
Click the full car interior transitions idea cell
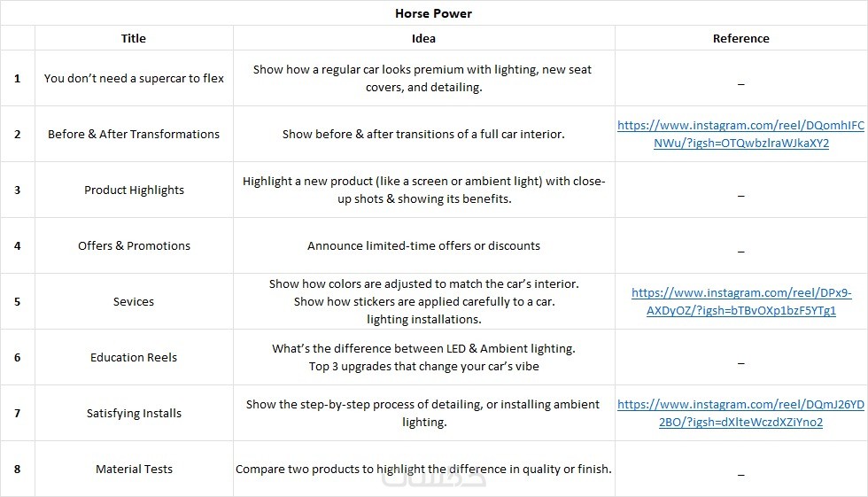click(x=423, y=135)
